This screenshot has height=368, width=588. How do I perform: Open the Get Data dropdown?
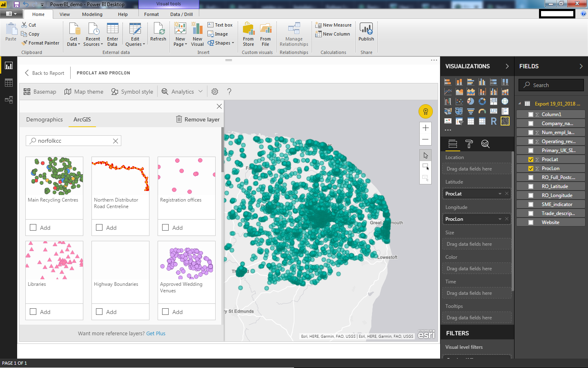tap(73, 34)
